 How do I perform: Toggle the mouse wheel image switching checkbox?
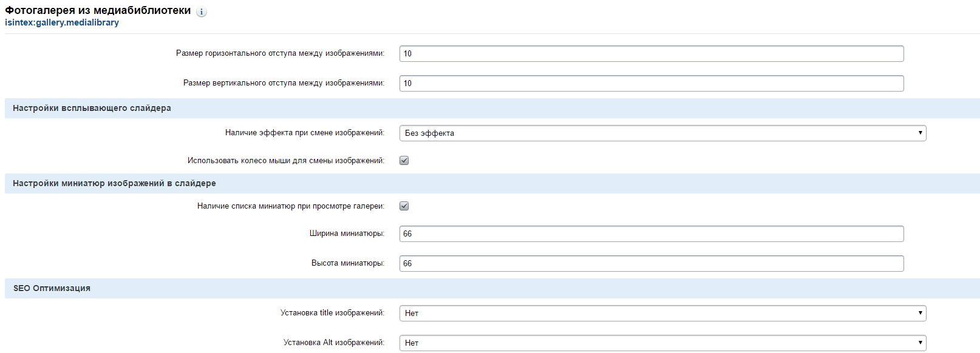click(x=404, y=161)
